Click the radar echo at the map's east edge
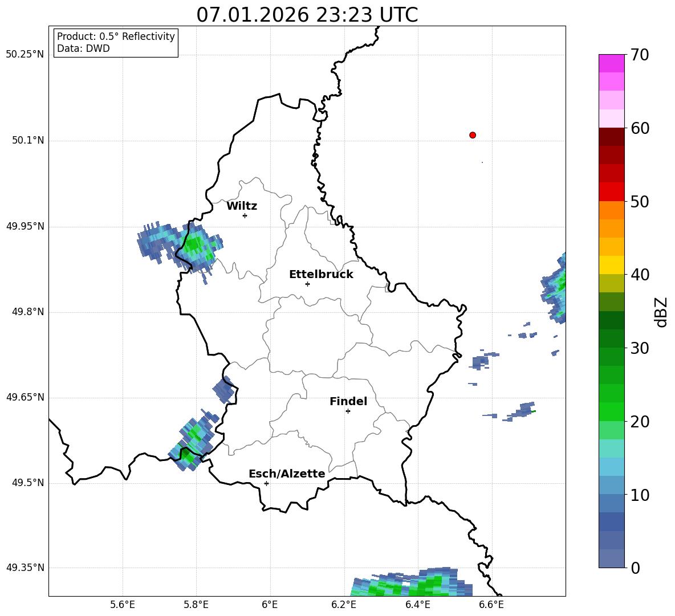The height and width of the screenshot is (616, 675). click(555, 288)
